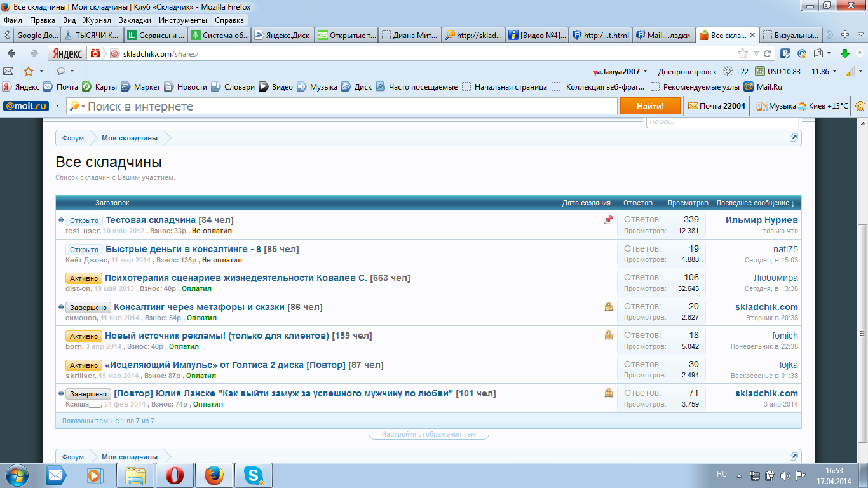Switch to the [Видео №4] tab
The width and height of the screenshot is (868, 488).
coord(536,36)
